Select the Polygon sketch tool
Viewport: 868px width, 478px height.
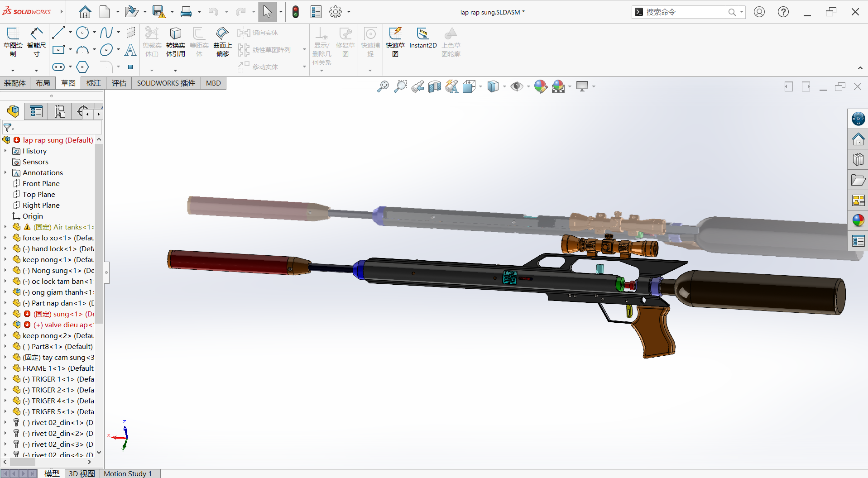coord(82,67)
